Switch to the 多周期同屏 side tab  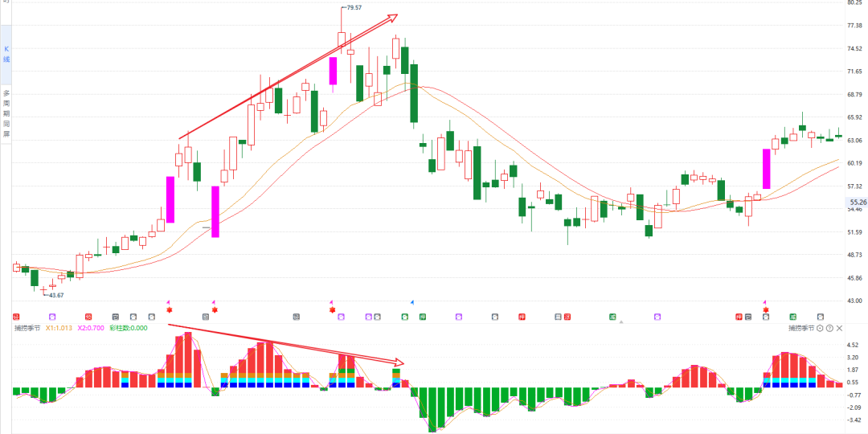coord(6,113)
